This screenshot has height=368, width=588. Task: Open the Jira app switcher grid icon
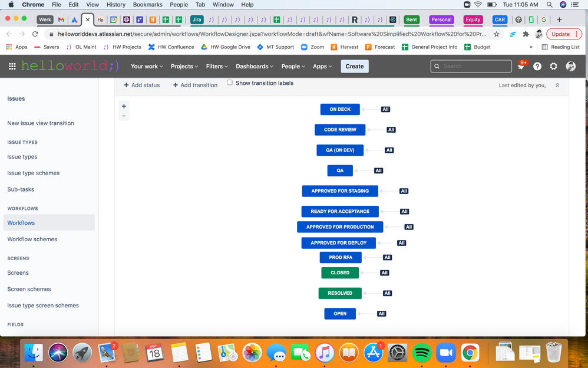click(x=12, y=66)
